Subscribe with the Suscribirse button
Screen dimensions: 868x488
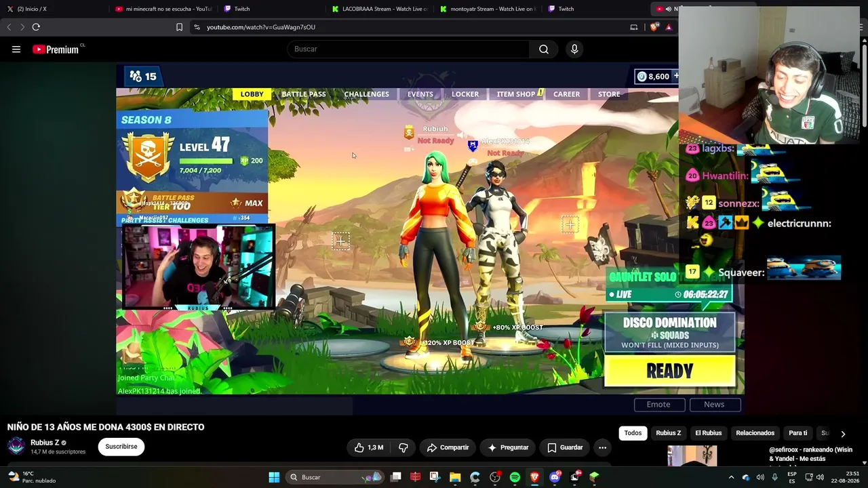pos(121,447)
